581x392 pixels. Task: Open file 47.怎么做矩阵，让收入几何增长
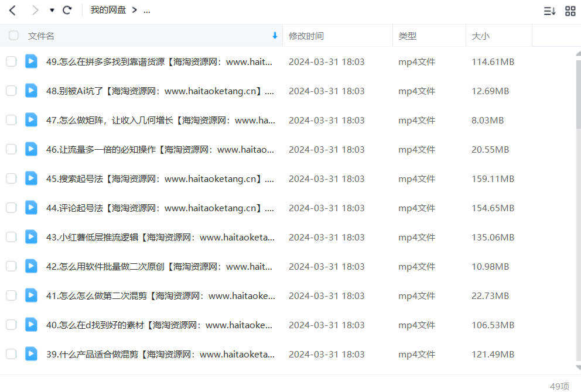pos(161,121)
